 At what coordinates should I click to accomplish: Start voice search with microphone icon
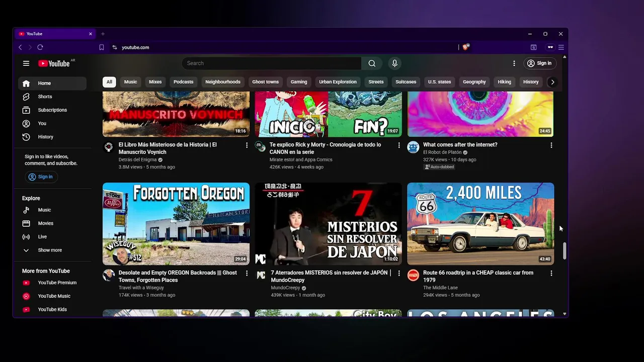(x=394, y=63)
